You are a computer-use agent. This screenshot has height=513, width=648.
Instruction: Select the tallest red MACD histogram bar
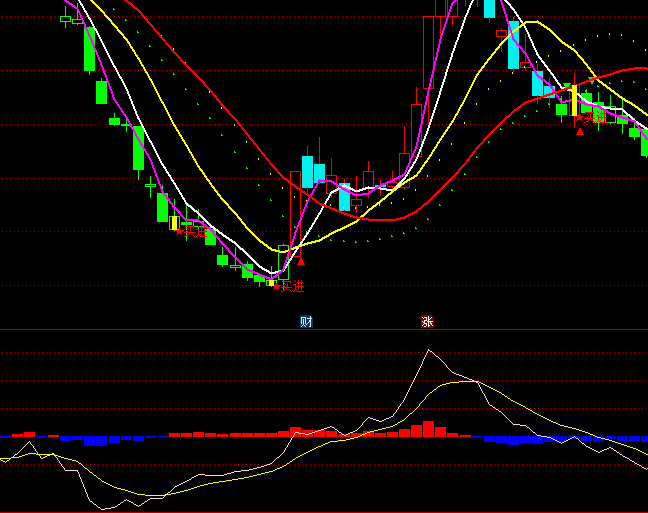pos(428,428)
